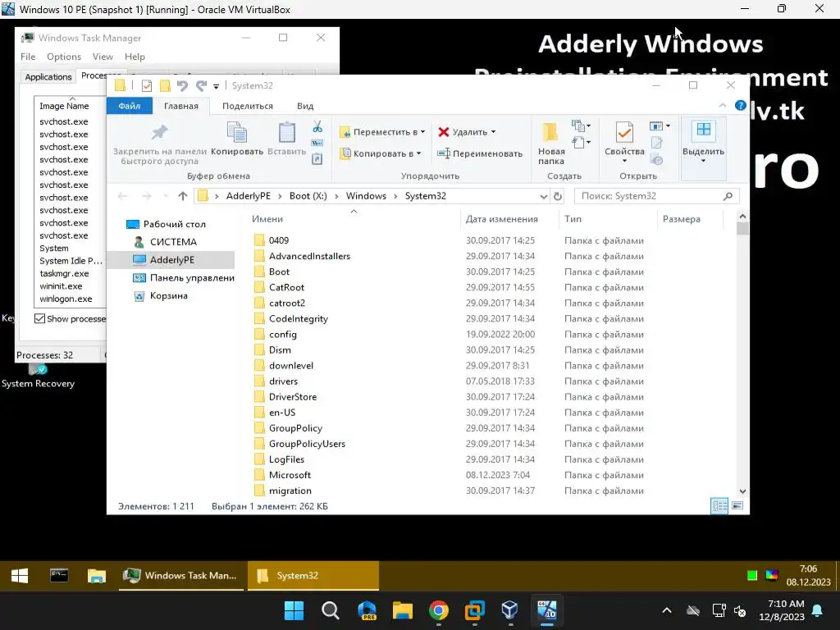Click the Cut scissors icon in ribbon
Viewport: 840px width, 630px height.
click(317, 127)
